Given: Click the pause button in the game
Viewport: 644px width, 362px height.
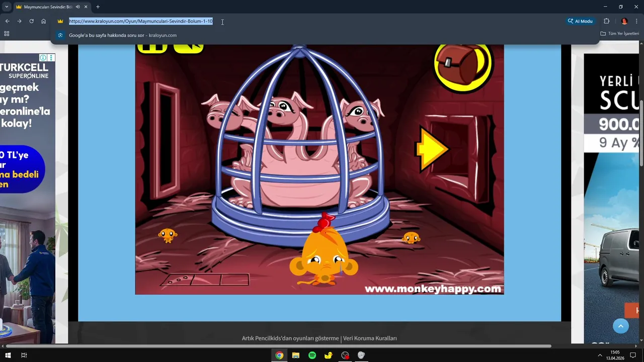Looking at the screenshot, I should pos(152,48).
